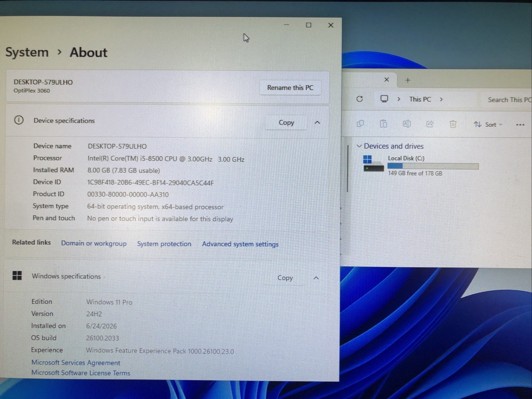Screen dimensions: 532x399
Task: Minimize the Settings window
Action: click(x=286, y=25)
